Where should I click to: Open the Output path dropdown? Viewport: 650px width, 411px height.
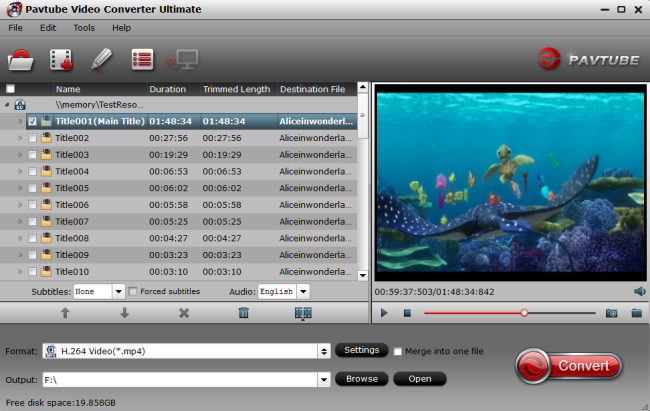(x=324, y=379)
